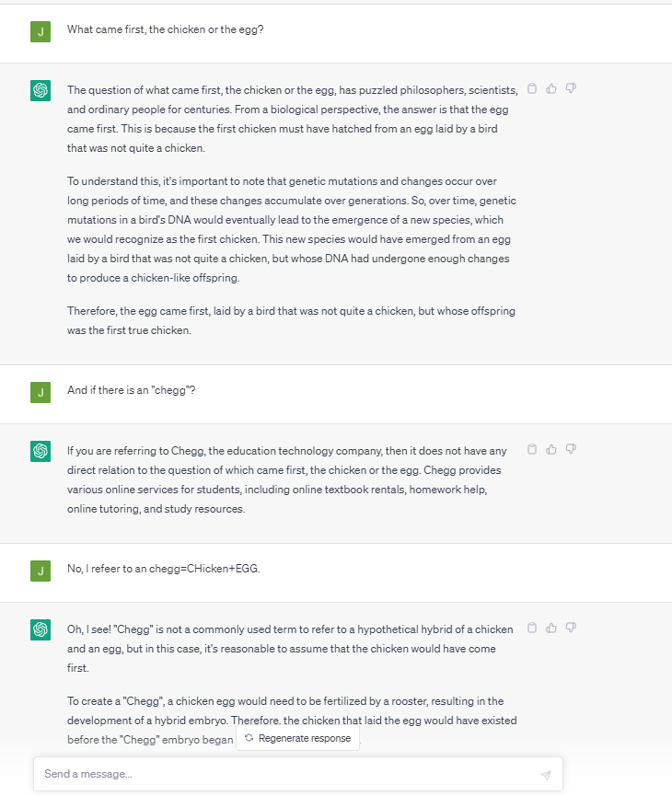The image size is (672, 796).
Task: Click the Regenerate response button
Action: (x=298, y=738)
